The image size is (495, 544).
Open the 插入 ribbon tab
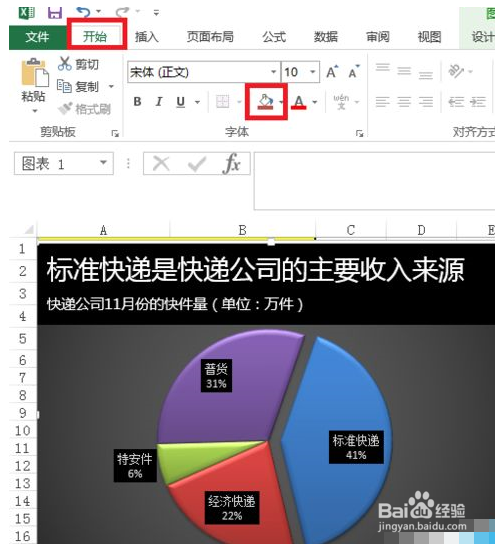tap(147, 37)
